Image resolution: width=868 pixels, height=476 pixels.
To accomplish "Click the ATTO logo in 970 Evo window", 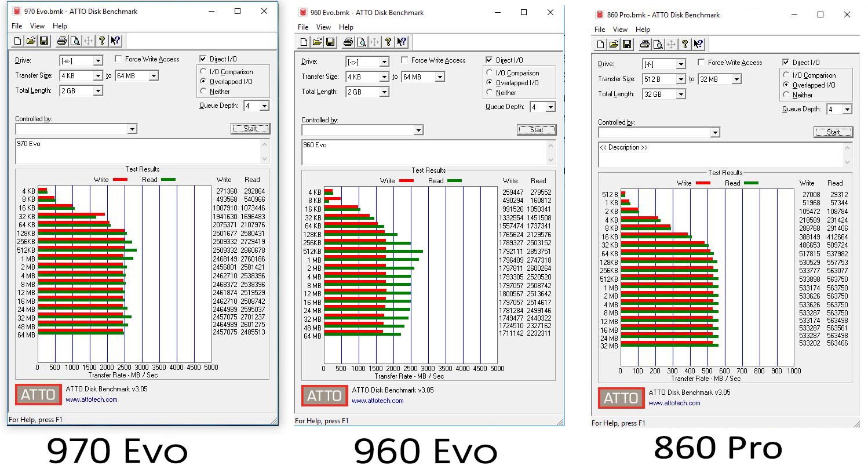I will click(x=38, y=395).
